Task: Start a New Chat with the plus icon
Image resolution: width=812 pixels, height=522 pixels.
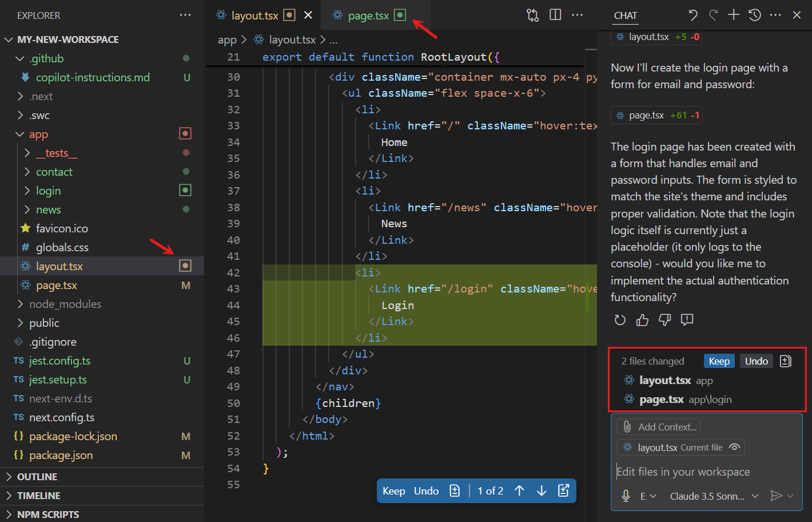Action: [733, 15]
